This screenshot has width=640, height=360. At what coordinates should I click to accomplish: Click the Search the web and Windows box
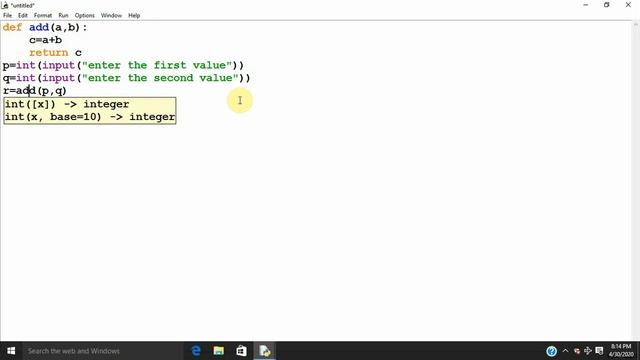[x=102, y=351]
